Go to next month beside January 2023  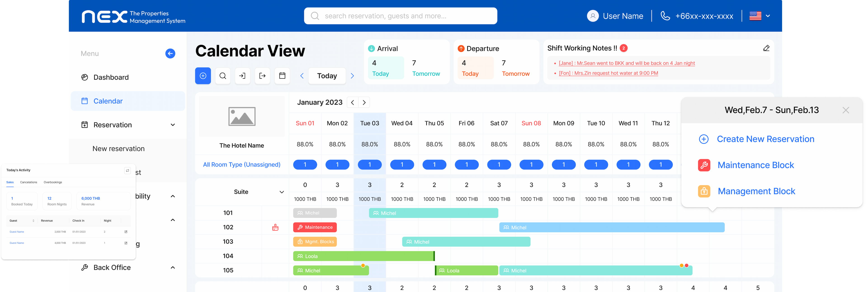point(364,102)
